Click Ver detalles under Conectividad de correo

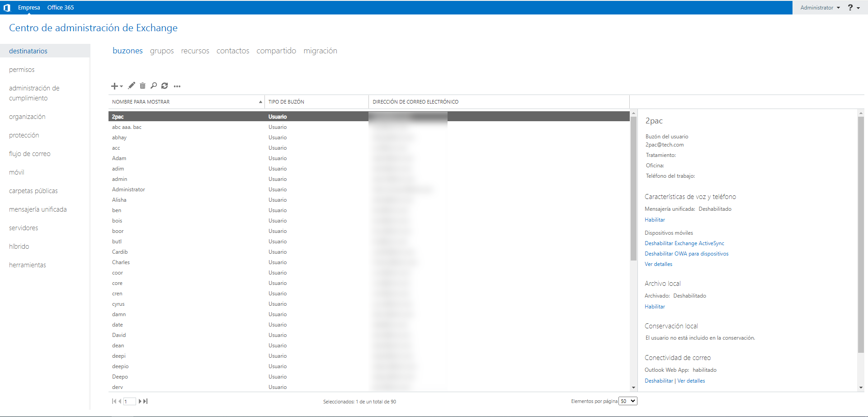point(691,381)
